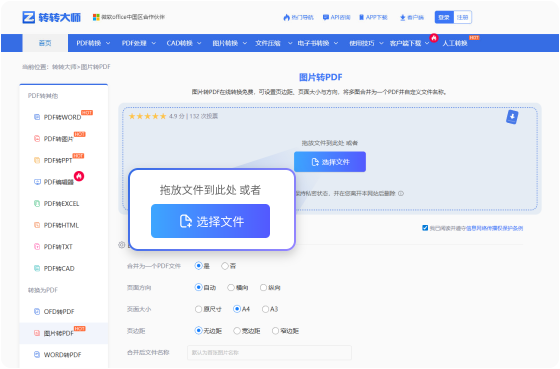Screen dimensions: 560x369
Task: Choose 横向 page orientation
Action: click(231, 287)
